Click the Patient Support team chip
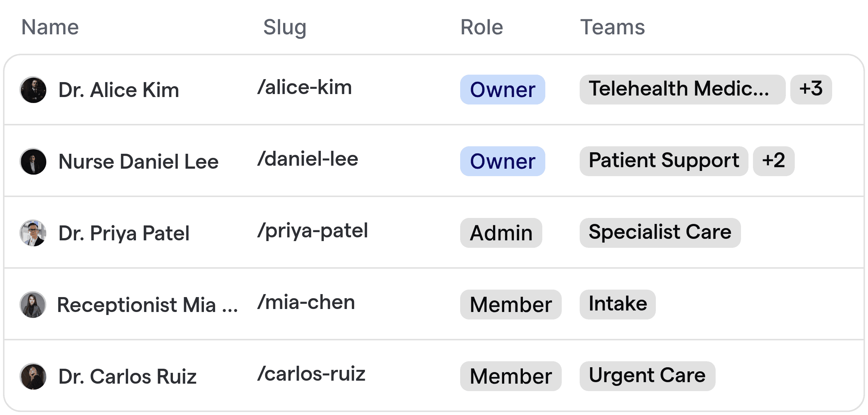Viewport: 868px width, 415px height. pyautogui.click(x=664, y=161)
